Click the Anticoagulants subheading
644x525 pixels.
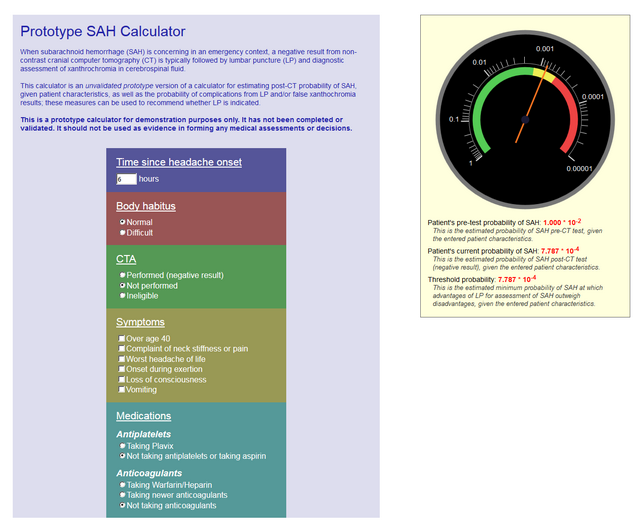(149, 473)
